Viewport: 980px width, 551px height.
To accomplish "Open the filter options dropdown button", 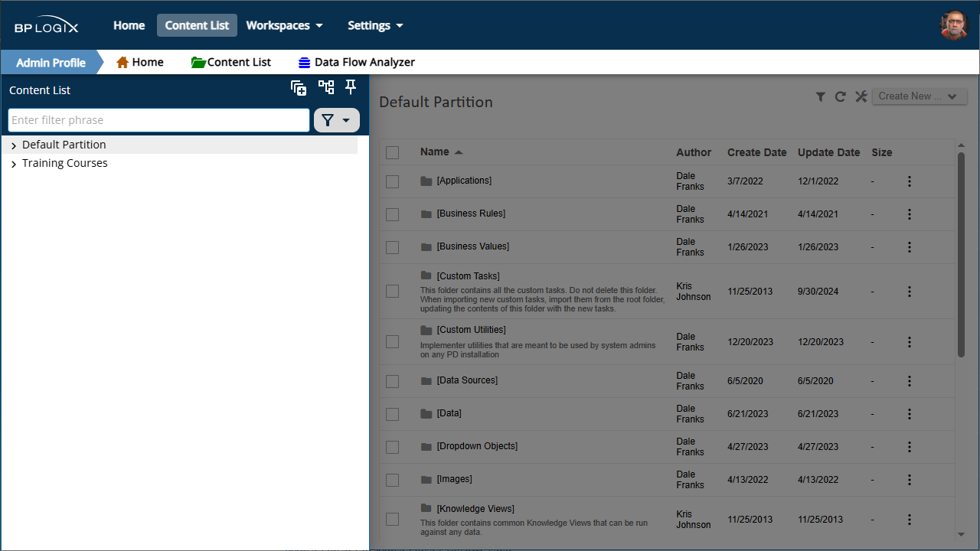I will pos(337,120).
